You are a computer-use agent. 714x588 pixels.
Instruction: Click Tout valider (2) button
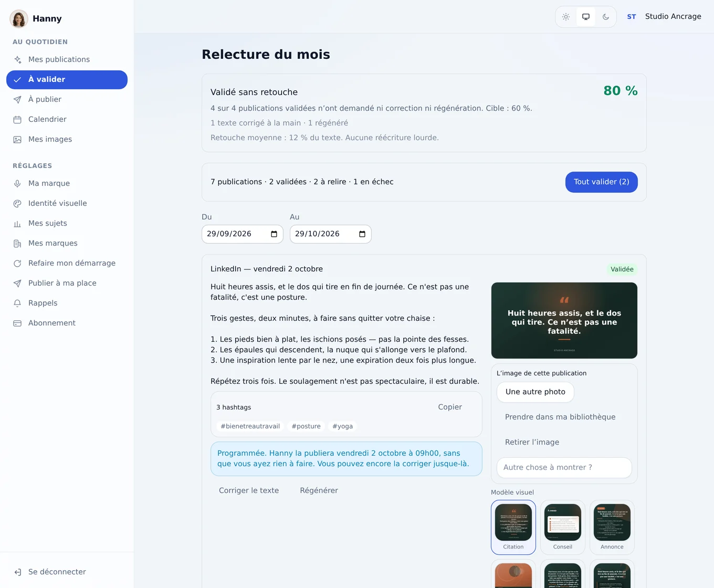pyautogui.click(x=601, y=182)
